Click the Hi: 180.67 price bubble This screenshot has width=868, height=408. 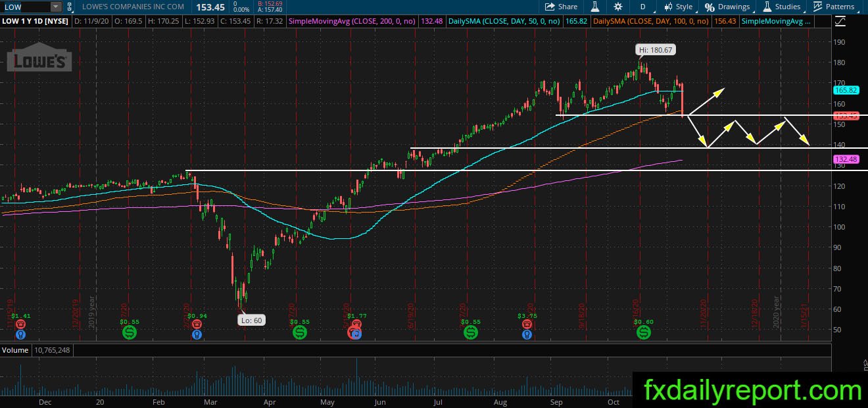(656, 49)
